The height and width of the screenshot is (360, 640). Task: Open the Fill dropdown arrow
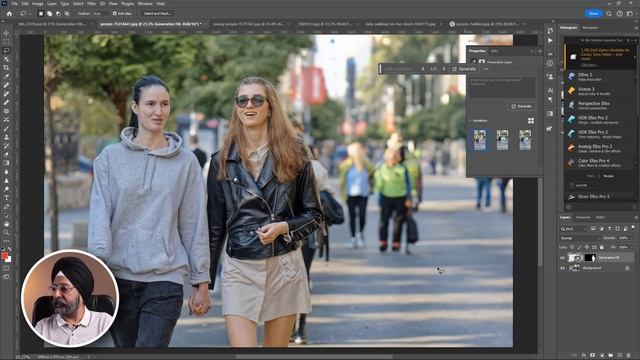click(631, 247)
